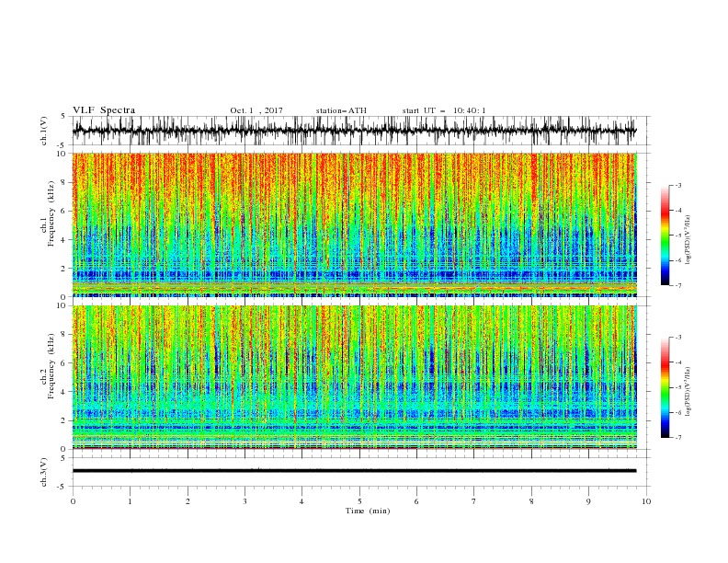Click the time axis tick label '5'
The width and height of the screenshot is (728, 563).
[x=359, y=501]
